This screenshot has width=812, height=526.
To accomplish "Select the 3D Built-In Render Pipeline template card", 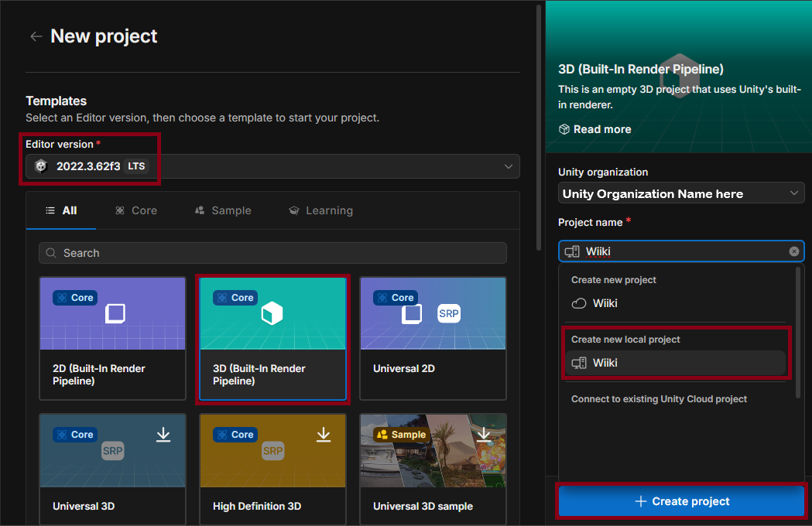I will point(272,339).
